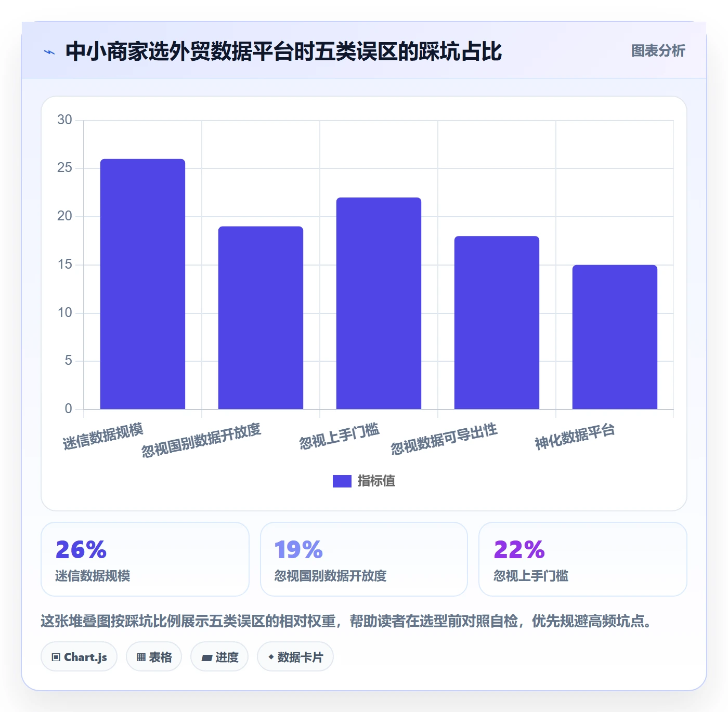The image size is (728, 712).
Task: Click the 忽视数据可导出性 x-axis label
Action: [x=444, y=439]
